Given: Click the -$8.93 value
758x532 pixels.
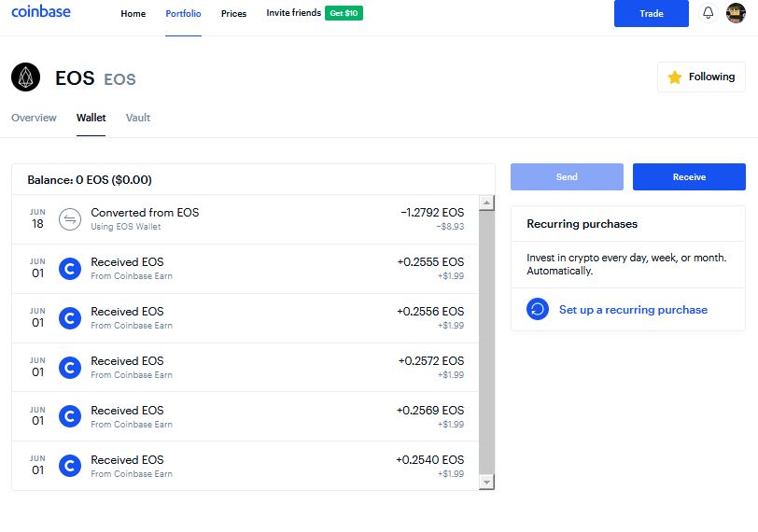Looking at the screenshot, I should click(x=450, y=227).
